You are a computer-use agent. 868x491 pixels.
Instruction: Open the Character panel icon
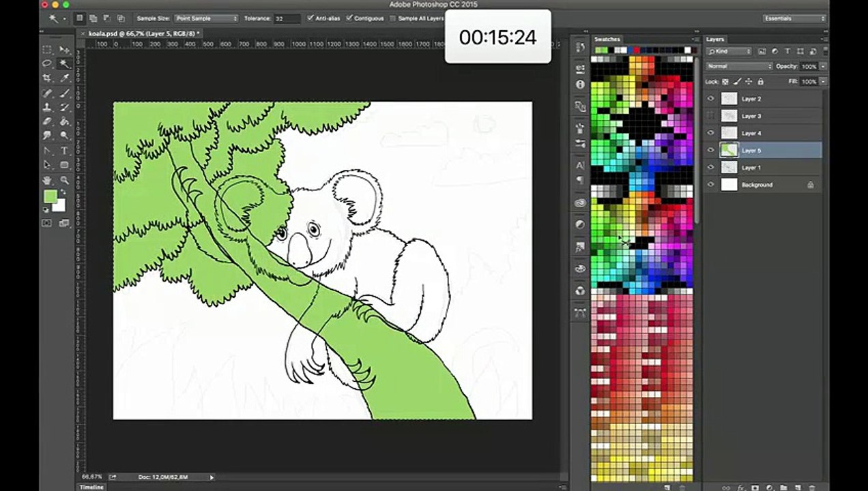[x=581, y=166]
